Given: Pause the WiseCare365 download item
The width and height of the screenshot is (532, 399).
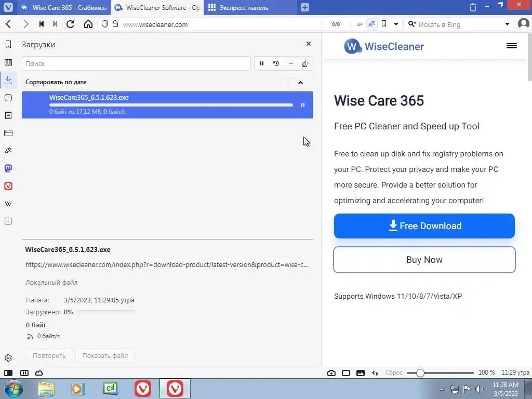Looking at the screenshot, I should point(303,105).
